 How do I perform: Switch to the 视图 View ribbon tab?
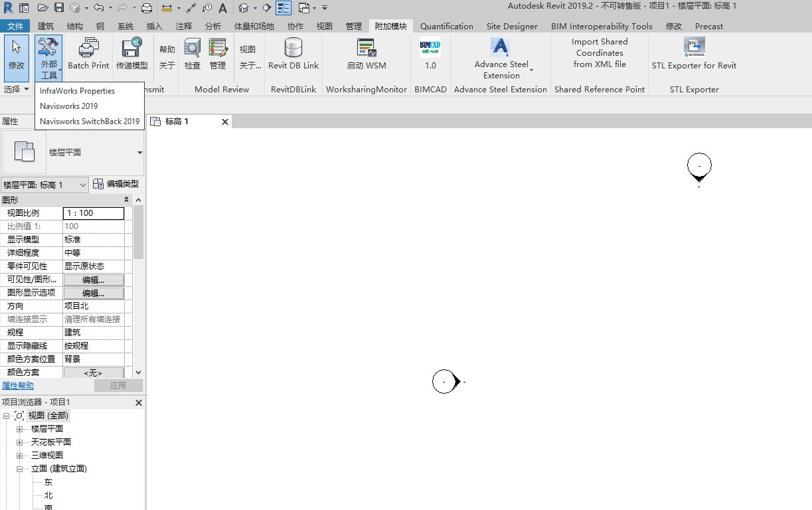325,27
